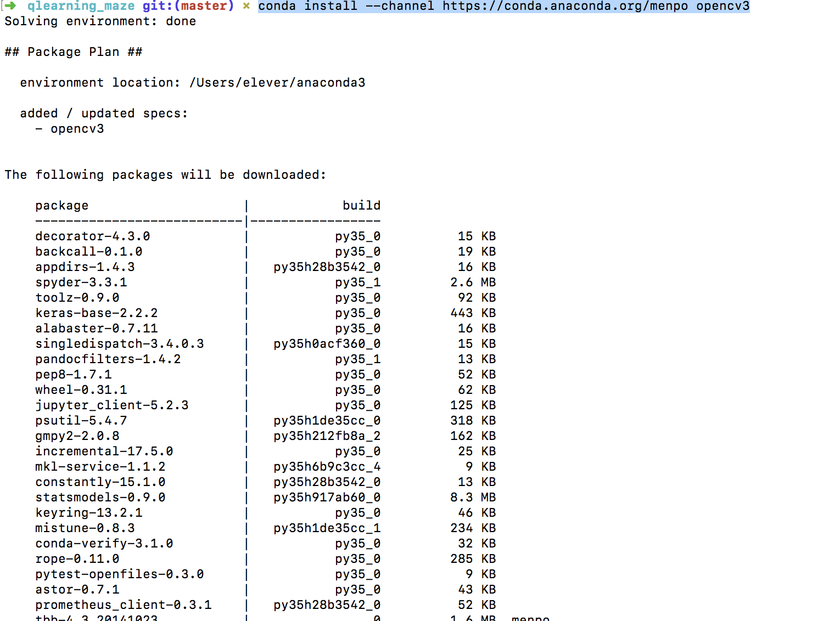
Task: Click the 'Solving environment: done' line
Action: coord(100,21)
